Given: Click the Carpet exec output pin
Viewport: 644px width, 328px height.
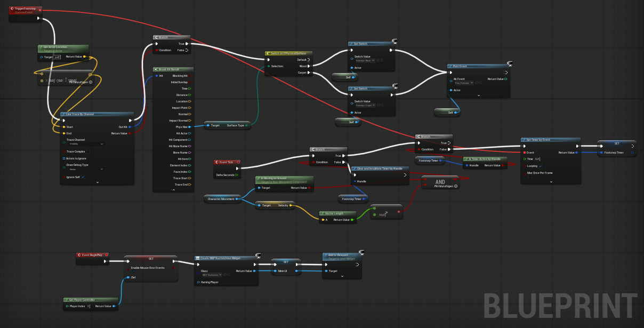Looking at the screenshot, I should pyautogui.click(x=309, y=73).
